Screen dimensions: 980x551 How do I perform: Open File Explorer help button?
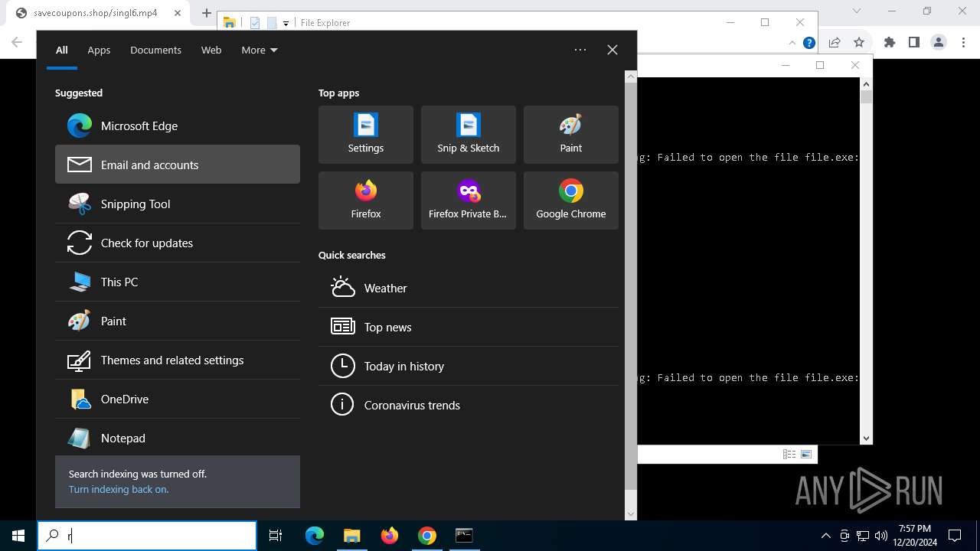(809, 43)
